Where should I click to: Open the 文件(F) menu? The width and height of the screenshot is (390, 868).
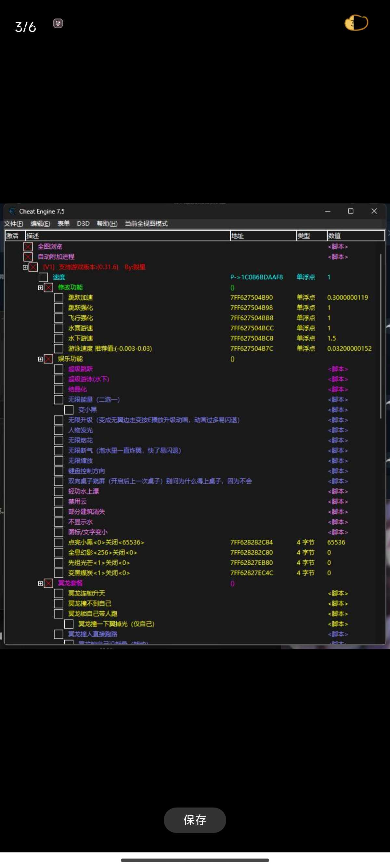pos(13,223)
